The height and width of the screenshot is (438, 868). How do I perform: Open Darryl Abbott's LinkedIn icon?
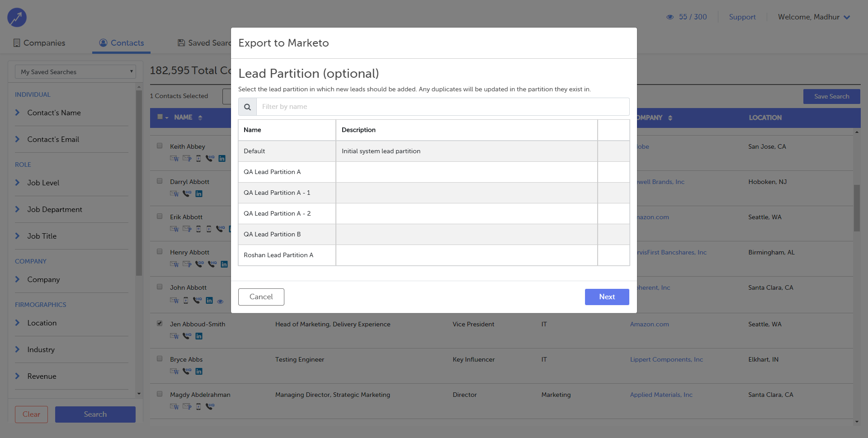199,194
